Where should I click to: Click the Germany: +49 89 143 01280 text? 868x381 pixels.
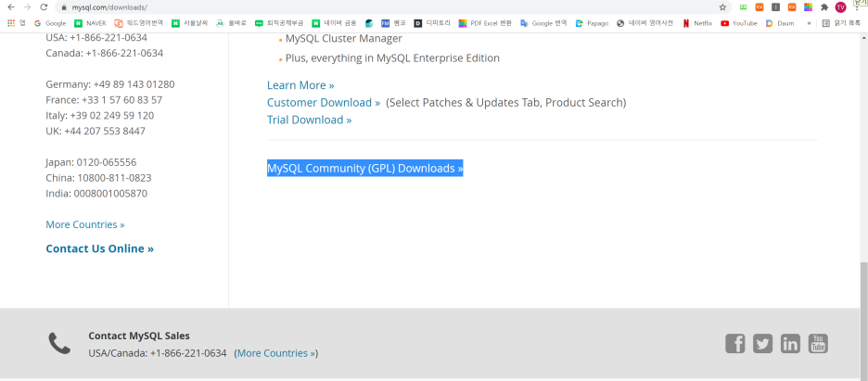pos(110,84)
